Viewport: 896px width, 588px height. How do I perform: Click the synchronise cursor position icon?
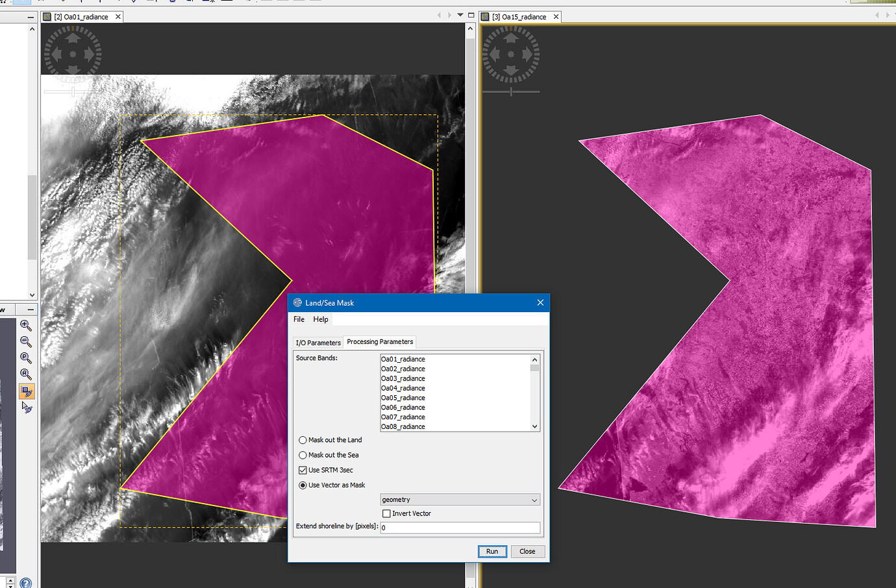coord(27,408)
